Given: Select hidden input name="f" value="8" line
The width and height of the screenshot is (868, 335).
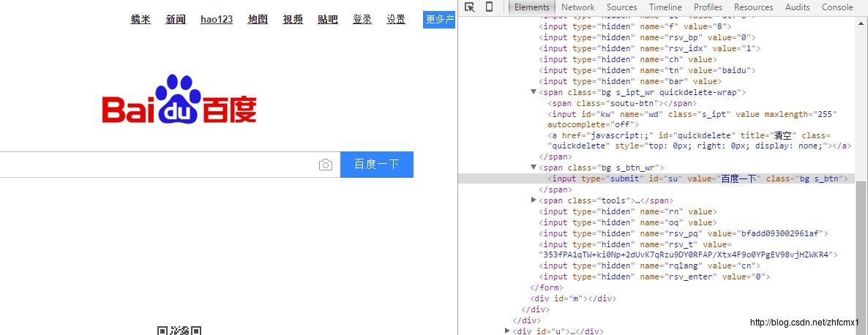Looking at the screenshot, I should (635, 26).
